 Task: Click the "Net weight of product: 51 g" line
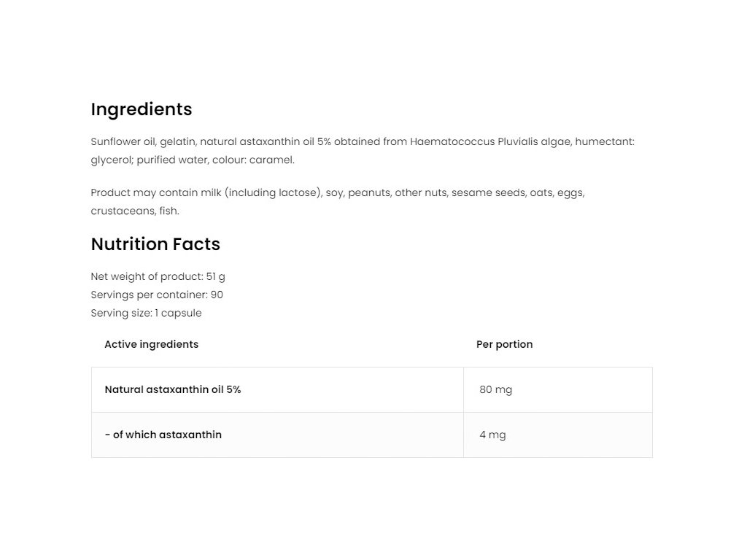(158, 276)
